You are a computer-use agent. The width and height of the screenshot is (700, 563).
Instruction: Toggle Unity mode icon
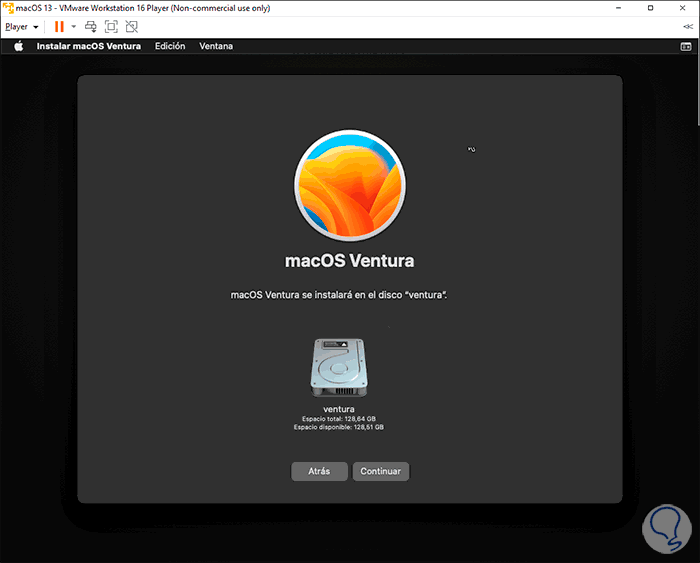(x=132, y=27)
